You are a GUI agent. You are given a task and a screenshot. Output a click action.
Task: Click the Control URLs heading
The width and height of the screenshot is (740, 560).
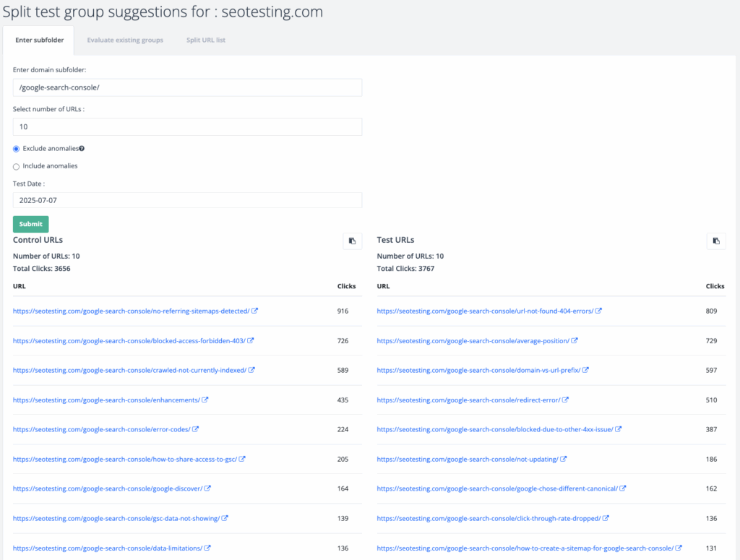tap(38, 240)
